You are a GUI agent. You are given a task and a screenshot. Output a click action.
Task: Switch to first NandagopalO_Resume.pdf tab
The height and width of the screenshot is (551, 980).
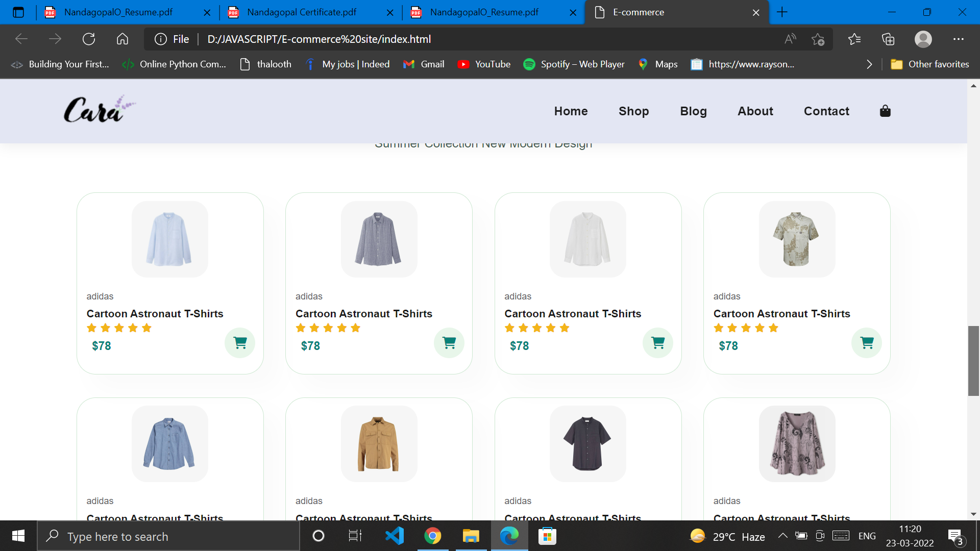point(128,12)
